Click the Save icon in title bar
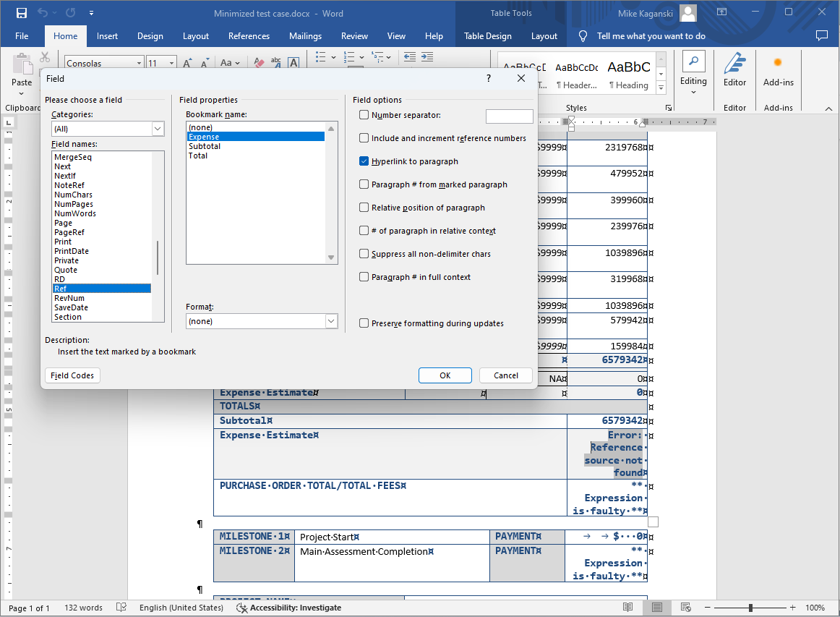 click(x=22, y=13)
